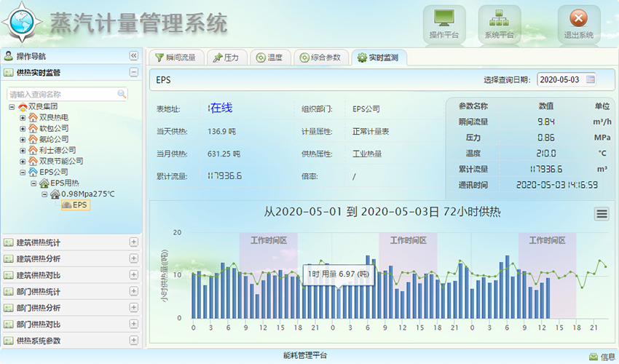The height and width of the screenshot is (364, 619).
Task: Expand the 利士德公司 tree node
Action: click(x=23, y=150)
